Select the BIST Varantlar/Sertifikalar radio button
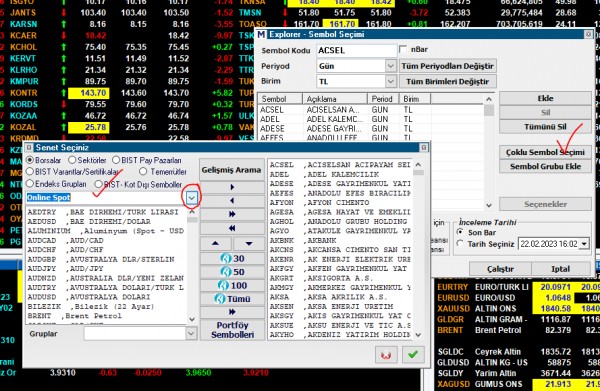600x391 pixels. [30, 172]
